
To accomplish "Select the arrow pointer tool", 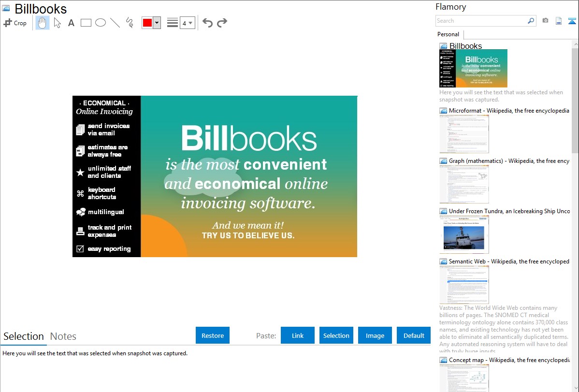I will click(x=58, y=23).
